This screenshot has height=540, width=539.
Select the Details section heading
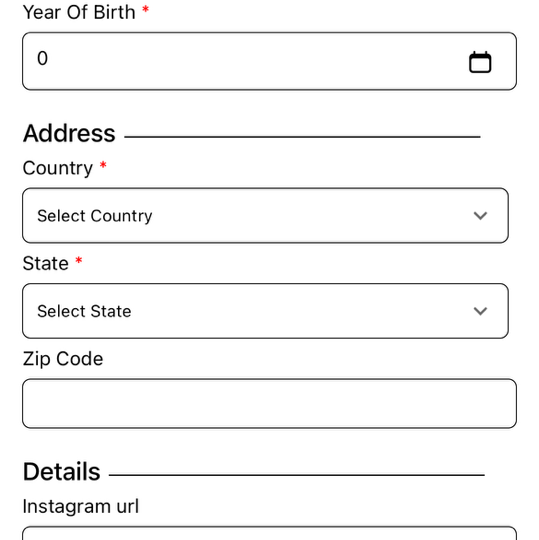(x=62, y=471)
